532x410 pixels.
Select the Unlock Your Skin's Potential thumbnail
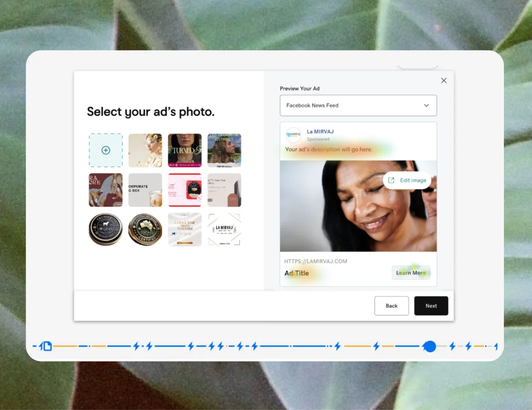(x=184, y=229)
